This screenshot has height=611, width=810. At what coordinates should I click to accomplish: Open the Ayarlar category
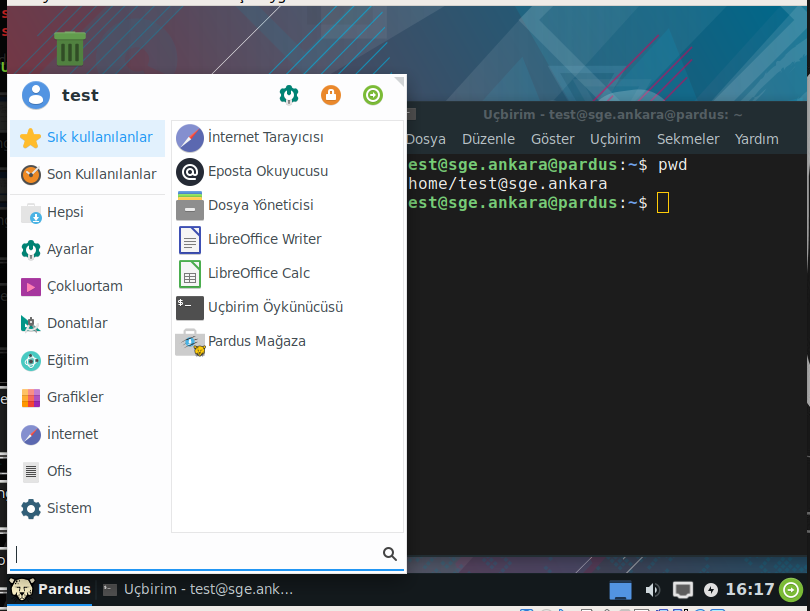[87, 249]
